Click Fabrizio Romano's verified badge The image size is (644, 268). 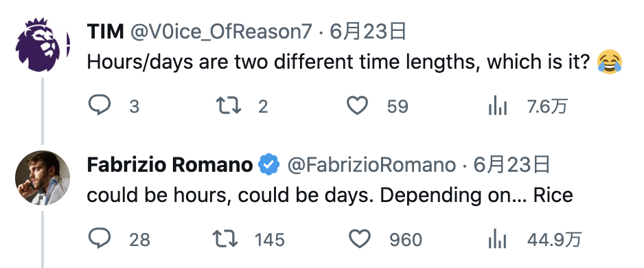[268, 164]
